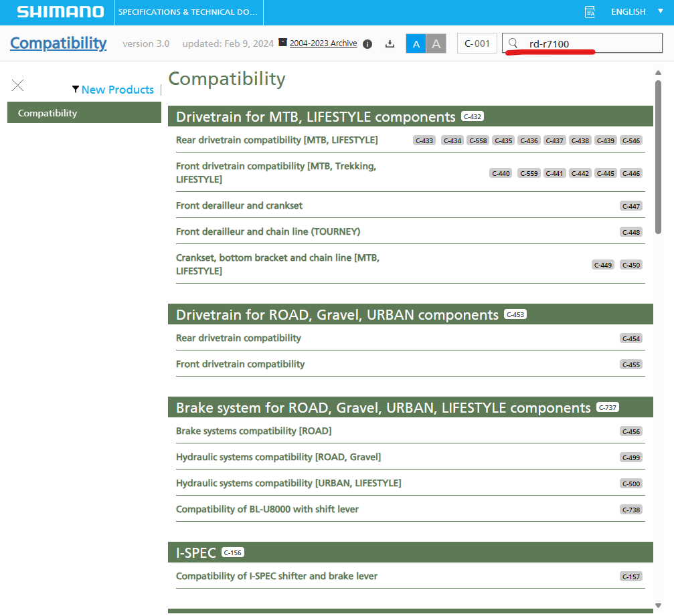Open the C-438 badge
The height and width of the screenshot is (616, 674).
click(580, 140)
